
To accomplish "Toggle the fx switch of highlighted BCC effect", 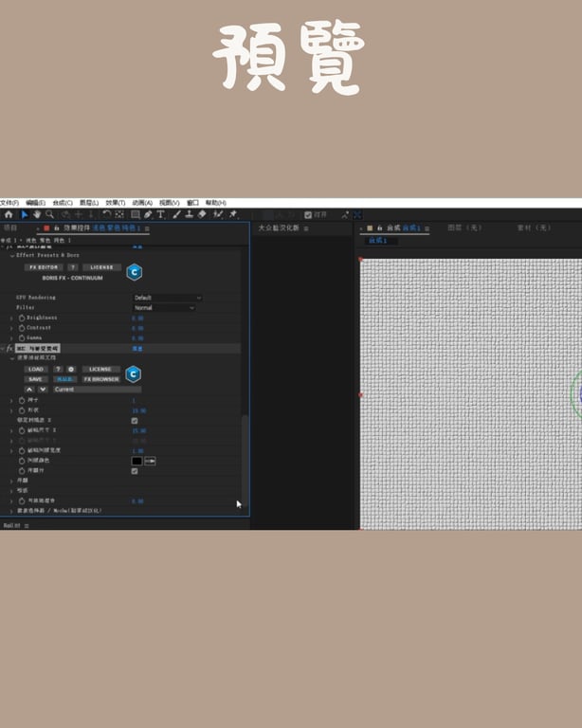I will (x=9, y=348).
